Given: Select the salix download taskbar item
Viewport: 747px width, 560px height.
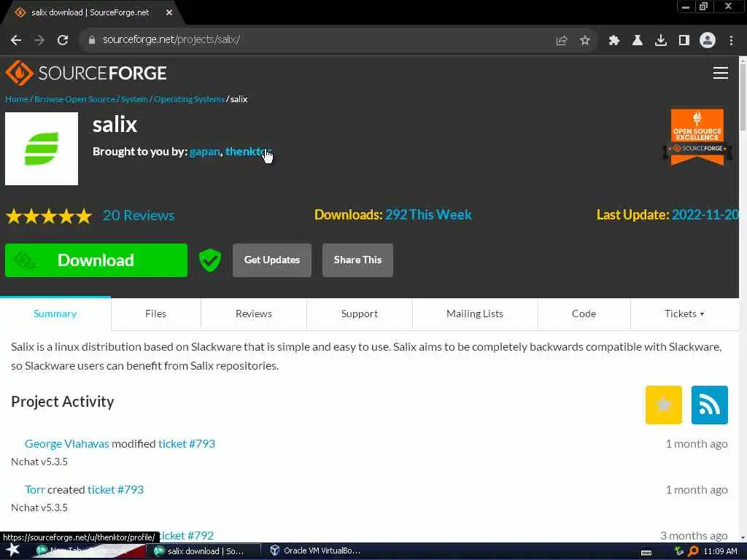Looking at the screenshot, I should 204,551.
